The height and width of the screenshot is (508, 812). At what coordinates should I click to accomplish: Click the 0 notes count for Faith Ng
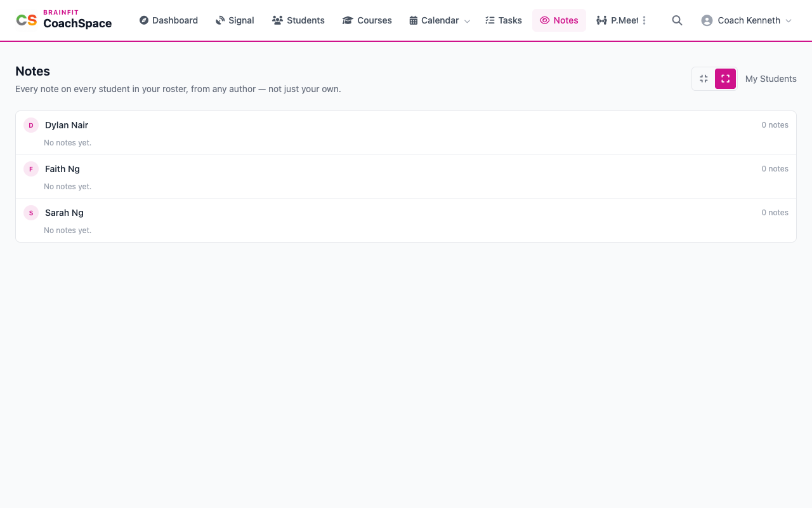[x=775, y=169]
